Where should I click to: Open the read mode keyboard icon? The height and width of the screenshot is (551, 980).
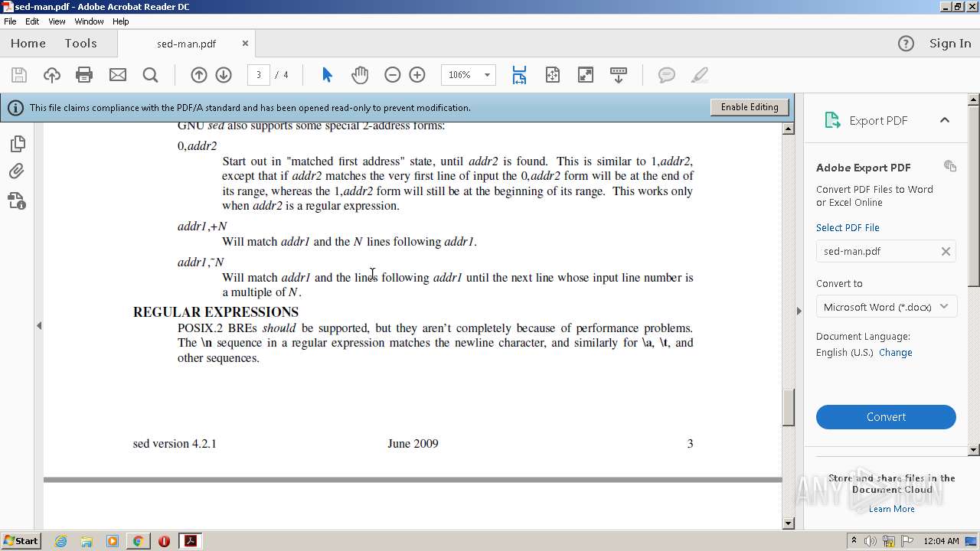[x=619, y=75]
